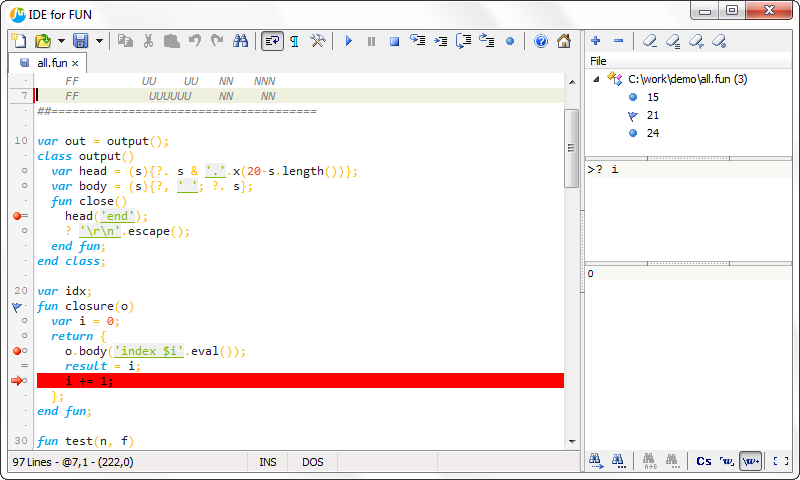Select breakpoint entry 15

pos(653,97)
